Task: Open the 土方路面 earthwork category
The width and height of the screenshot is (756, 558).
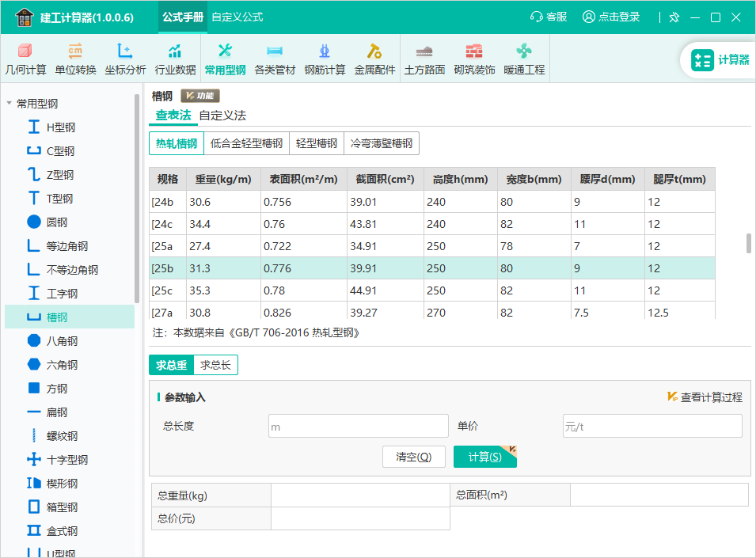Action: pyautogui.click(x=424, y=59)
